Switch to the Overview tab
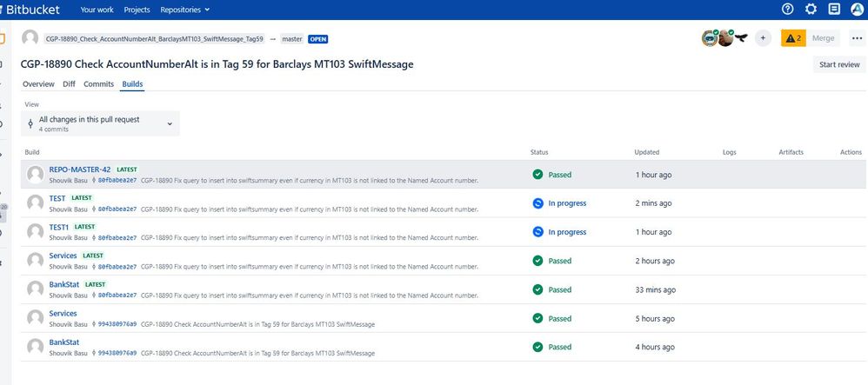This screenshot has width=868, height=385. coord(38,84)
